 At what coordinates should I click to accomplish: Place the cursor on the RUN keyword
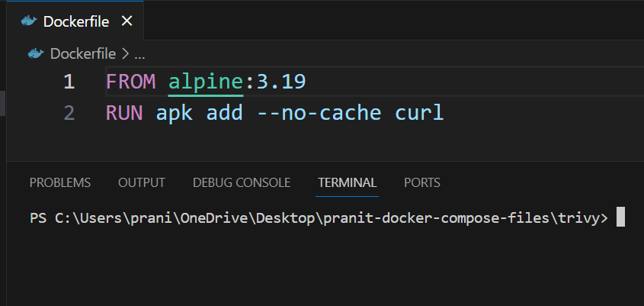coord(125,114)
